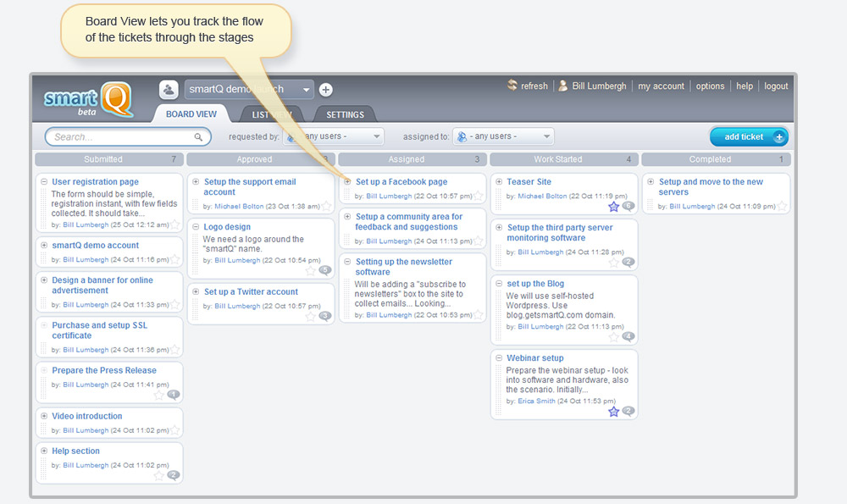Open the smartQ demo launch project dropdown
The height and width of the screenshot is (504, 847).
[306, 90]
